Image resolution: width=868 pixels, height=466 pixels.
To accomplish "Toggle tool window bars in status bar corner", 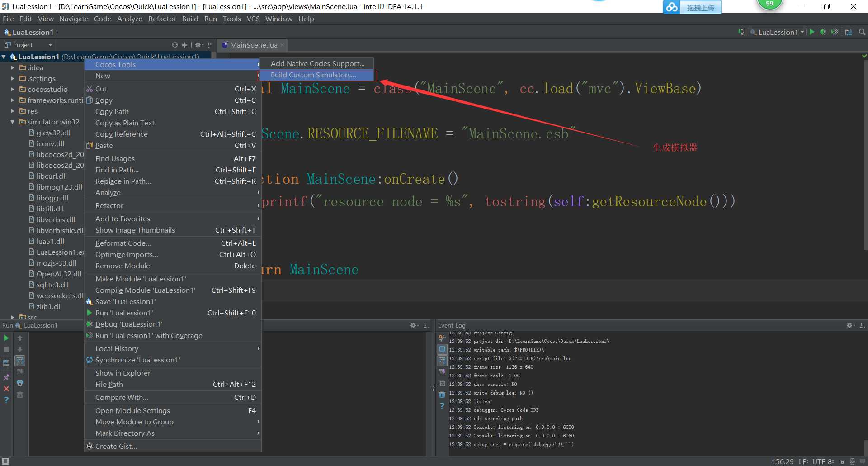I will click(x=5, y=461).
